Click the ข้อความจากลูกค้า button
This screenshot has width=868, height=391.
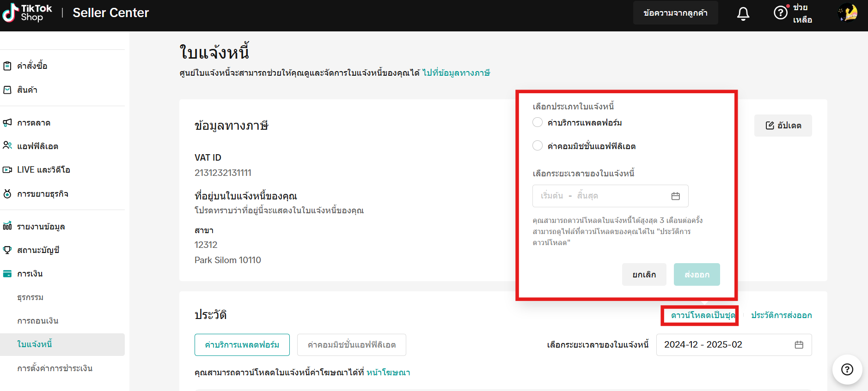coord(676,13)
